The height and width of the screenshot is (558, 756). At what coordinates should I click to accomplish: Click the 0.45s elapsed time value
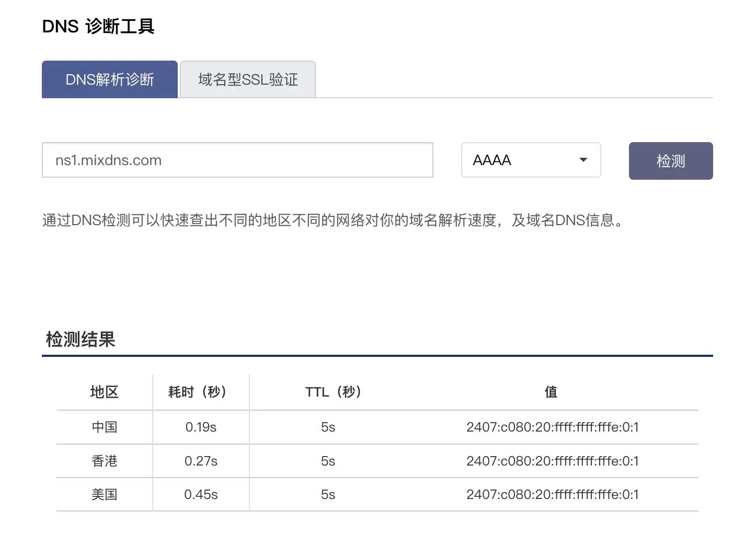[x=201, y=494]
